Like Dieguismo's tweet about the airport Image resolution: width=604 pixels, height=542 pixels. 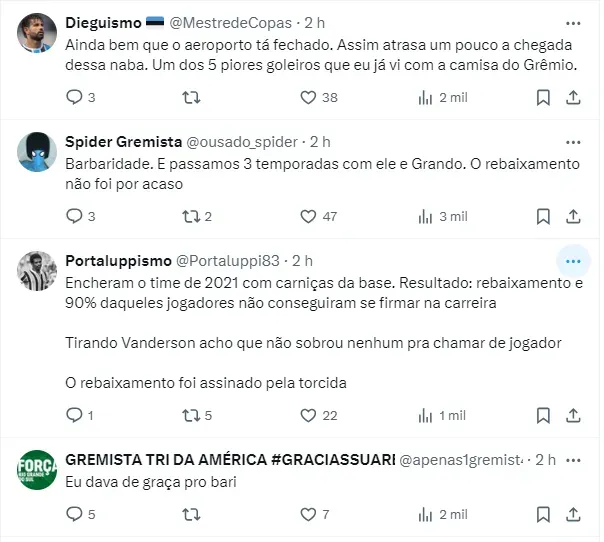tap(309, 97)
